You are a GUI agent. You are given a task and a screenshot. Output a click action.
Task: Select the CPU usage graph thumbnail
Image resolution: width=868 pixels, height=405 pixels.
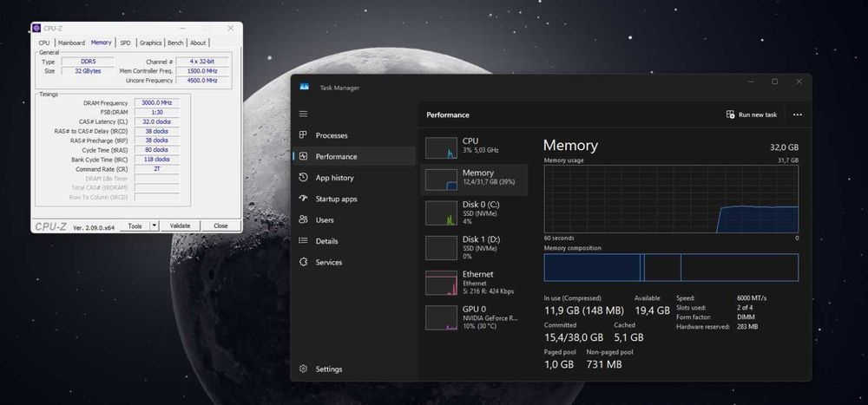[441, 147]
